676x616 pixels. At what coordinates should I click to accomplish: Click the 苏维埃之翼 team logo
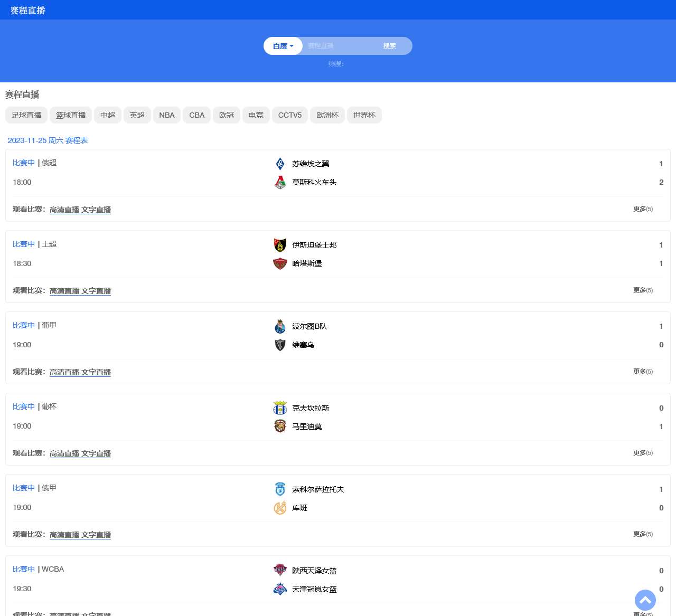tap(280, 164)
